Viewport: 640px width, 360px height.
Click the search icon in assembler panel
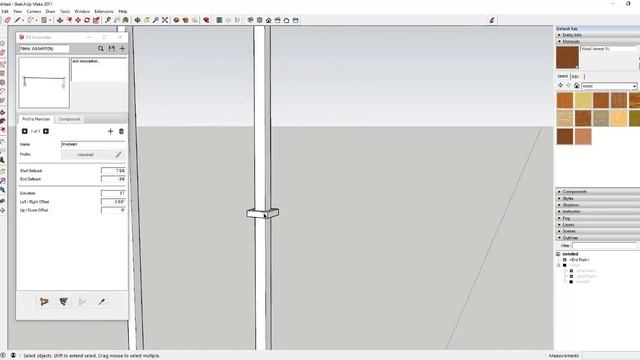click(x=101, y=49)
